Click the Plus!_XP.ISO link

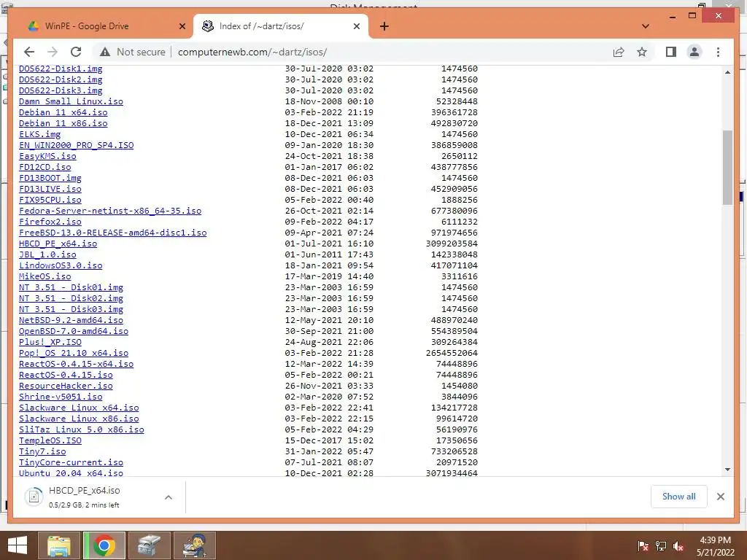pyautogui.click(x=50, y=343)
